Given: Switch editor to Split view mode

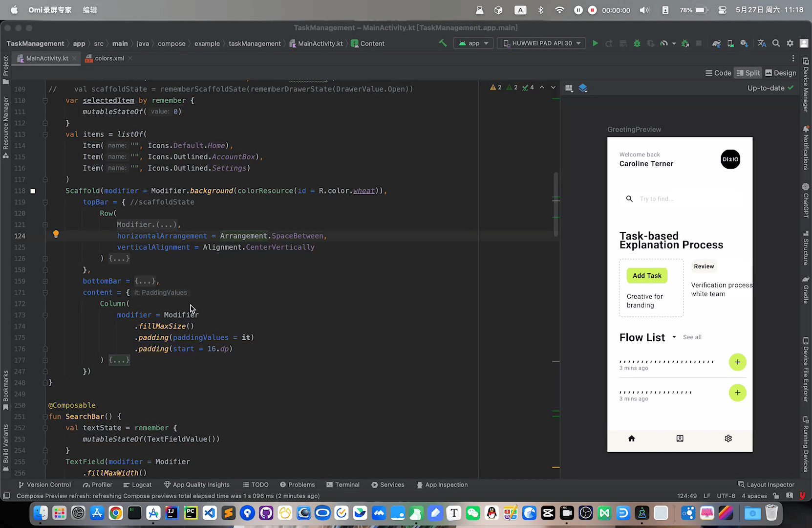Looking at the screenshot, I should [748, 73].
